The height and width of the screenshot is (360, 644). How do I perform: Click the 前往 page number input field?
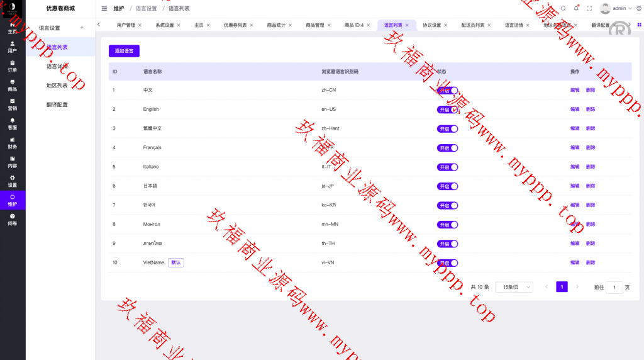[614, 287]
